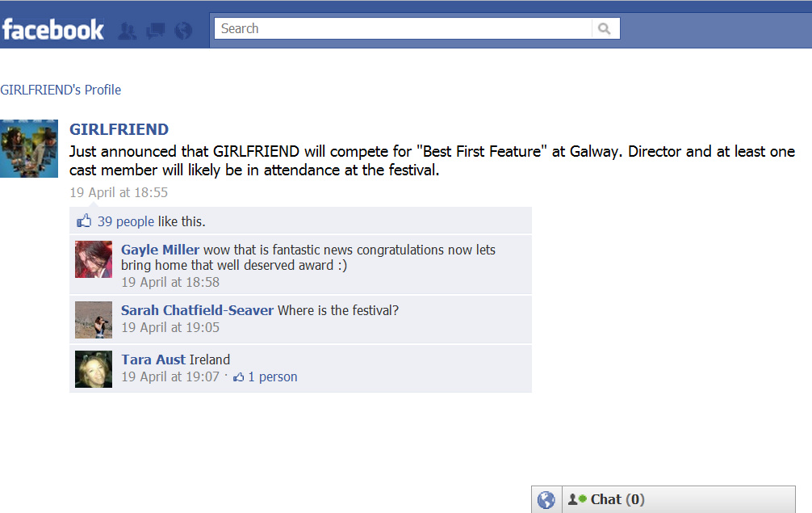812x513 pixels.
Task: Open the notifications globe icon in header
Action: click(x=183, y=31)
